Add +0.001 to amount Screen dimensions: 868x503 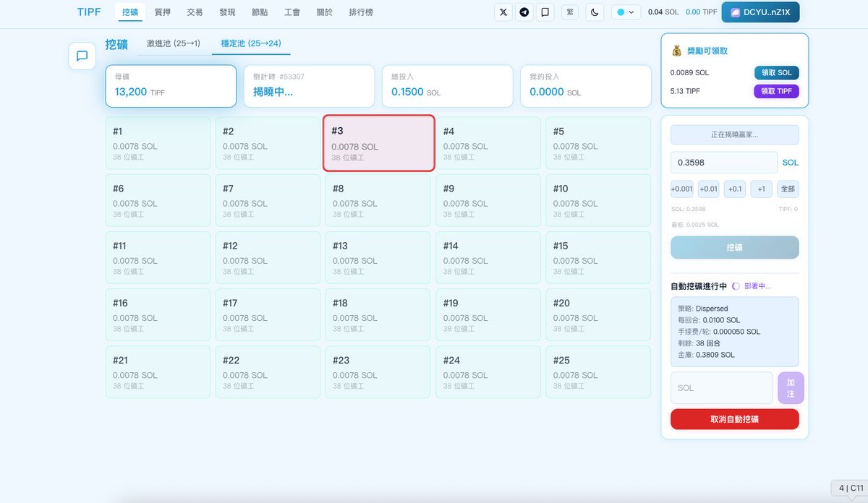click(x=681, y=189)
